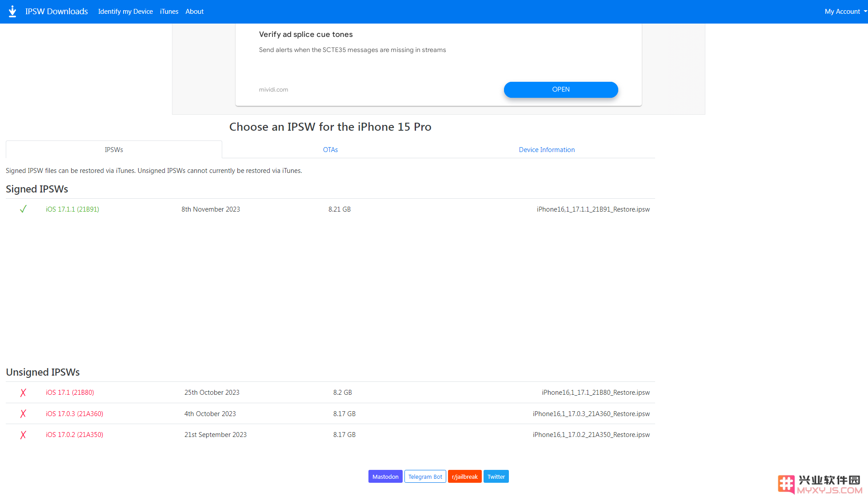Click the Twitter button

coord(496,477)
